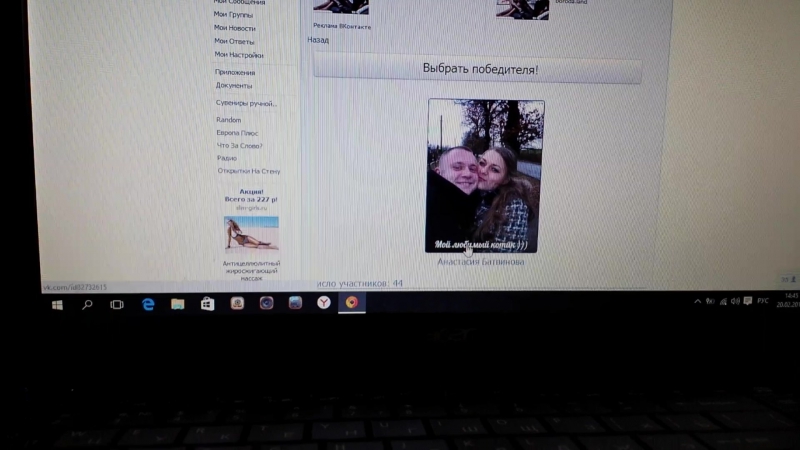Click the people counter badge at the page's bottom right
This screenshot has width=800, height=450.
pos(788,279)
